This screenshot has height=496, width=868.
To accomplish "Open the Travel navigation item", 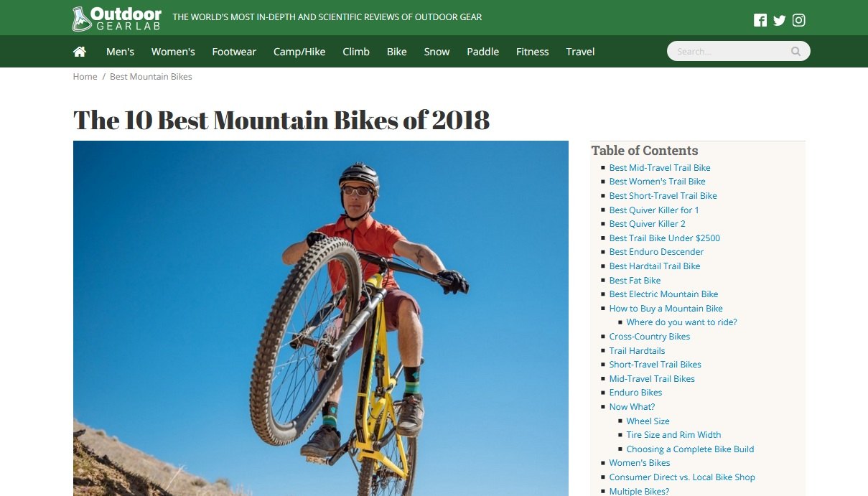I will pos(580,52).
